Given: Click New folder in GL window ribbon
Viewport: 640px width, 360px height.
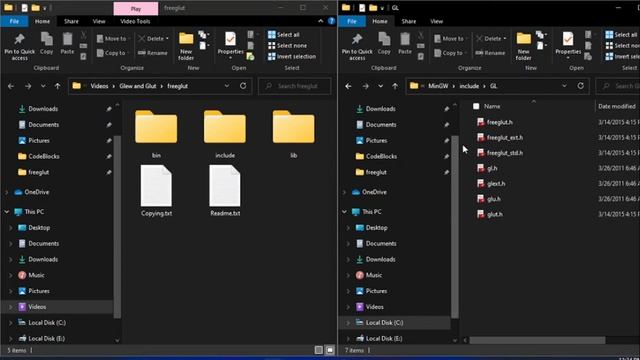Looking at the screenshot, I should coord(524,47).
